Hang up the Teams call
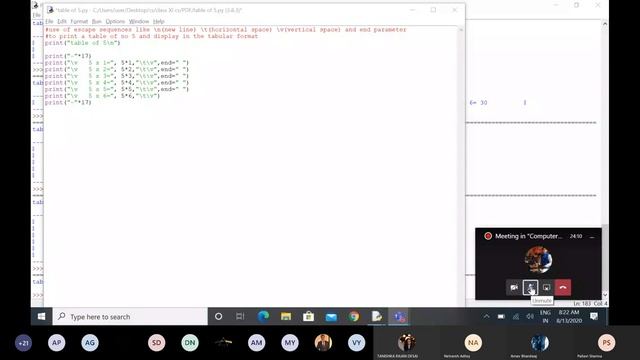Screen dimensions: 640x360 563,287
